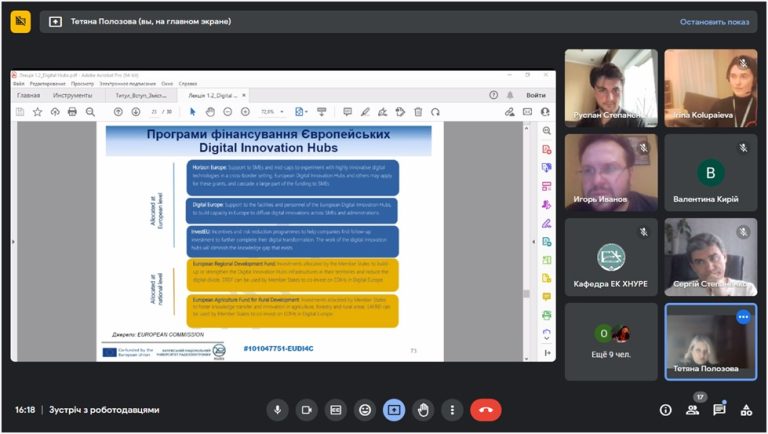
Task: Open more options three-dot menu
Action: (452, 410)
